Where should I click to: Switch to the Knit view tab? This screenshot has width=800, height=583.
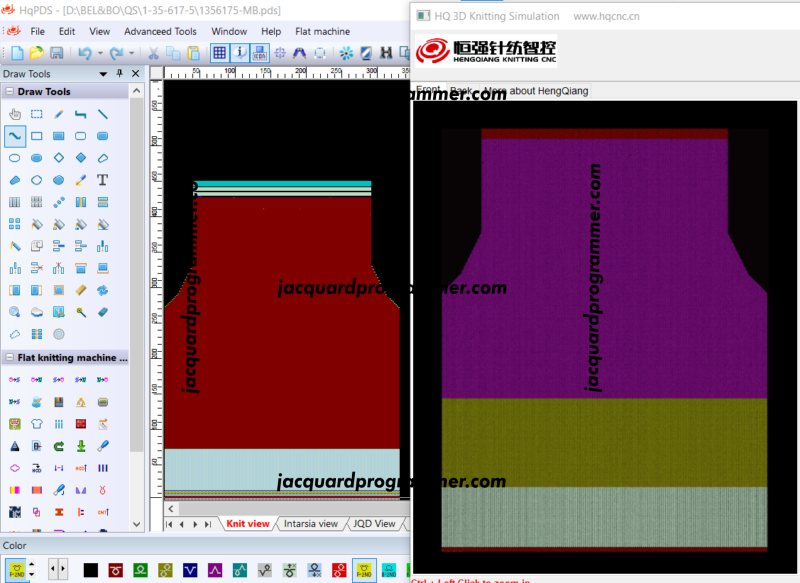pos(248,524)
